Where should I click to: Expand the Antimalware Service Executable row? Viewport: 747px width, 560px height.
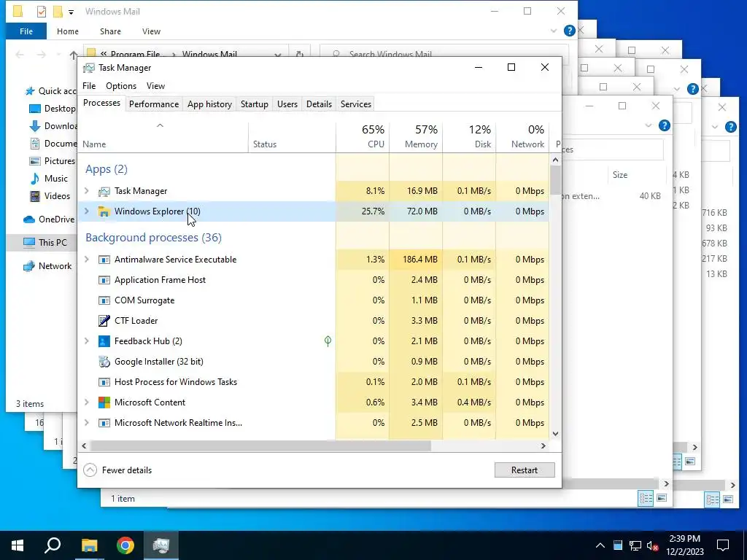point(87,260)
